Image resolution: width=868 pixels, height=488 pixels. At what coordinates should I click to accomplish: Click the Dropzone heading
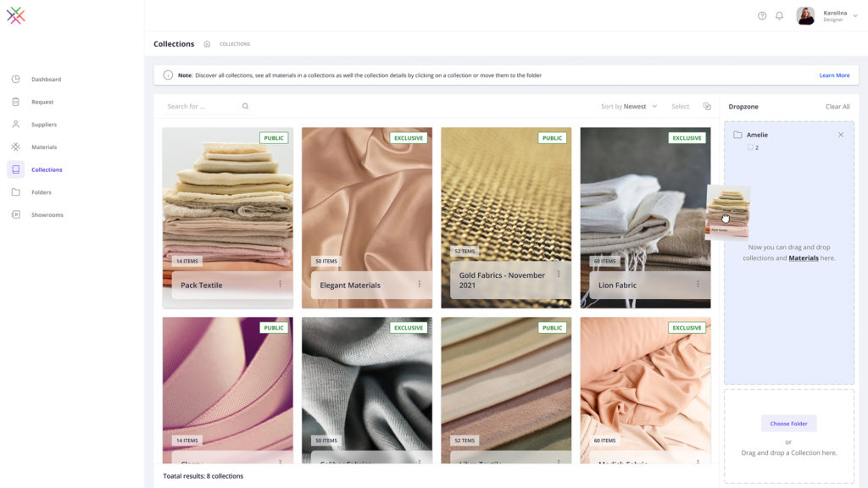point(743,107)
